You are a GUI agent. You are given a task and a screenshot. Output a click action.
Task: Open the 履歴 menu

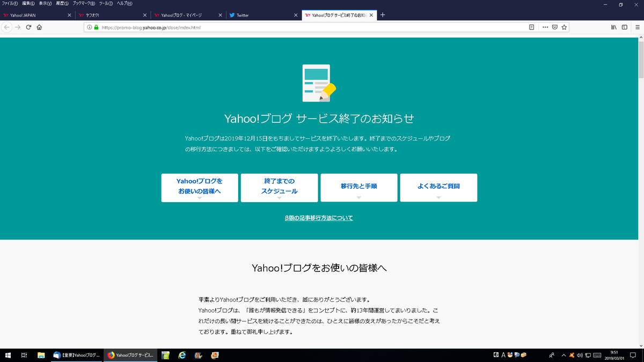pyautogui.click(x=62, y=3)
